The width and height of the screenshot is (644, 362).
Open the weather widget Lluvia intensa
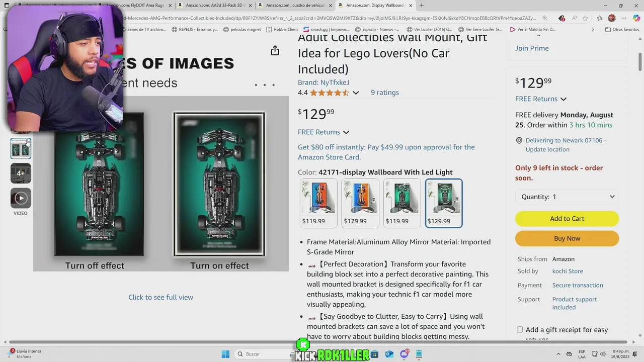point(25,353)
